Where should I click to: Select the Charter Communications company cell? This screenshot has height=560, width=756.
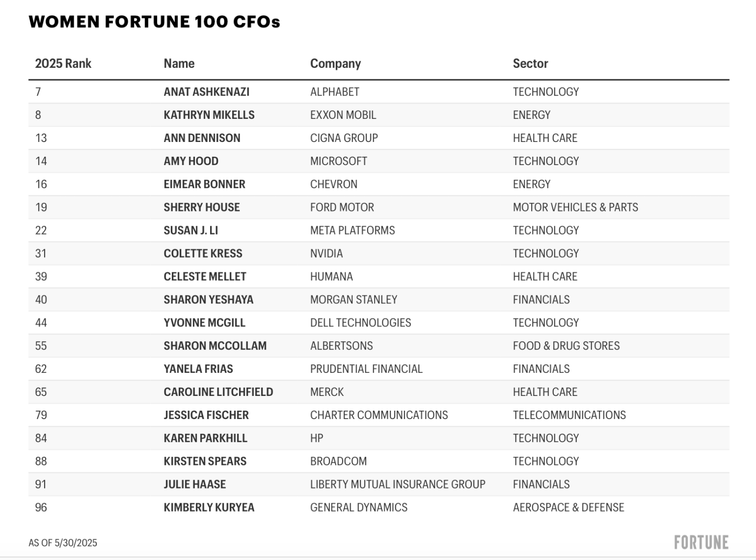(x=379, y=416)
